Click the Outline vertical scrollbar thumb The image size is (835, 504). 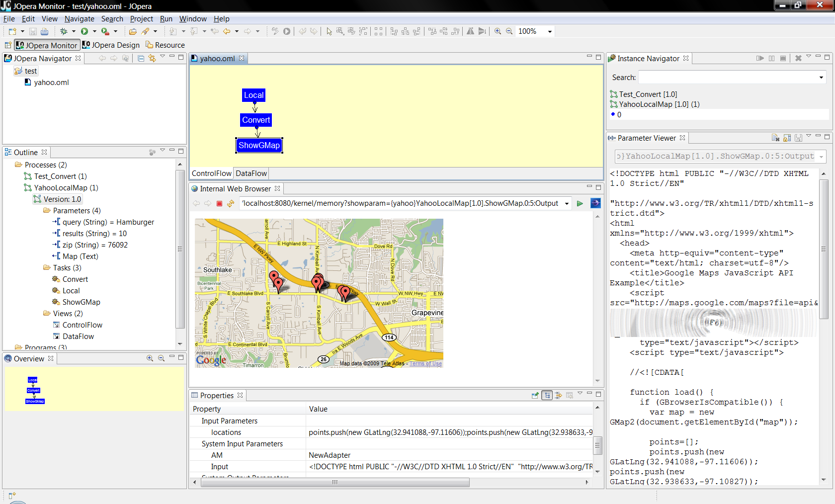[180, 249]
